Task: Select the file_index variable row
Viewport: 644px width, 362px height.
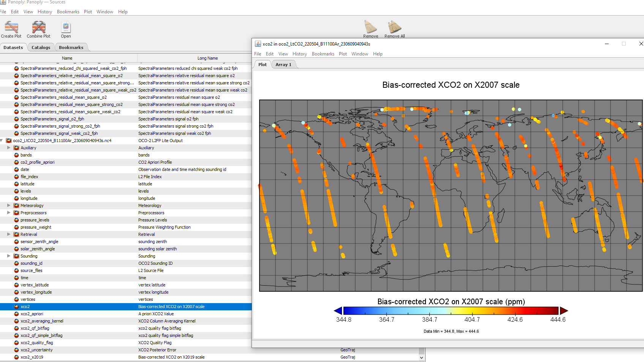Action: tap(126, 177)
